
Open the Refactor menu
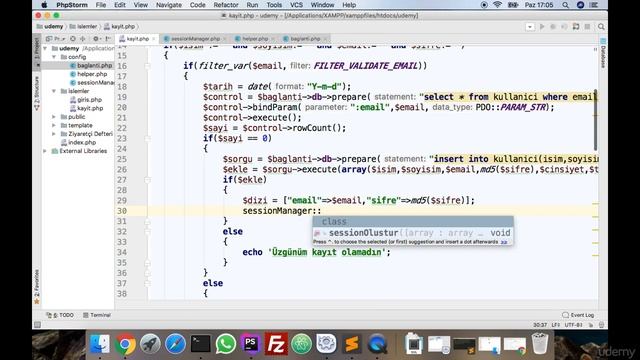(226, 5)
